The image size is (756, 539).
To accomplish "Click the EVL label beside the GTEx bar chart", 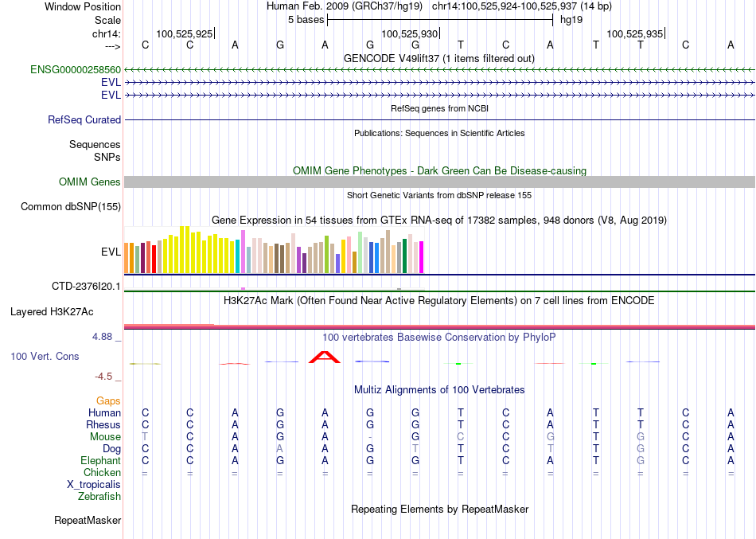I will coord(111,252).
